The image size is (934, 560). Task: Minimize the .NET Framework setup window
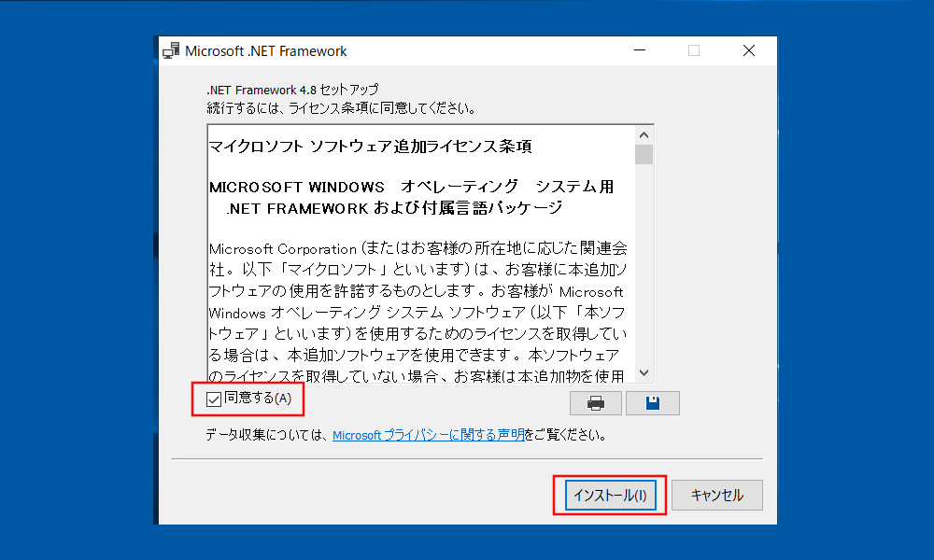640,51
